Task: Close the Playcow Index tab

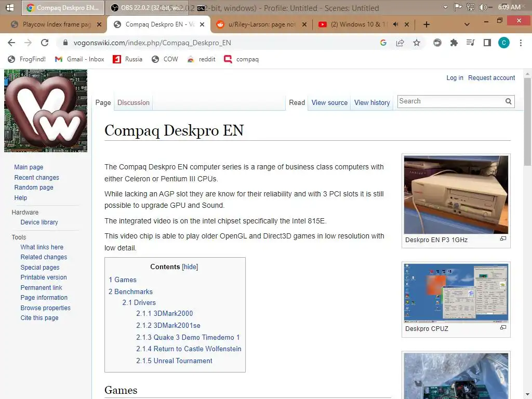Action: 99,24
